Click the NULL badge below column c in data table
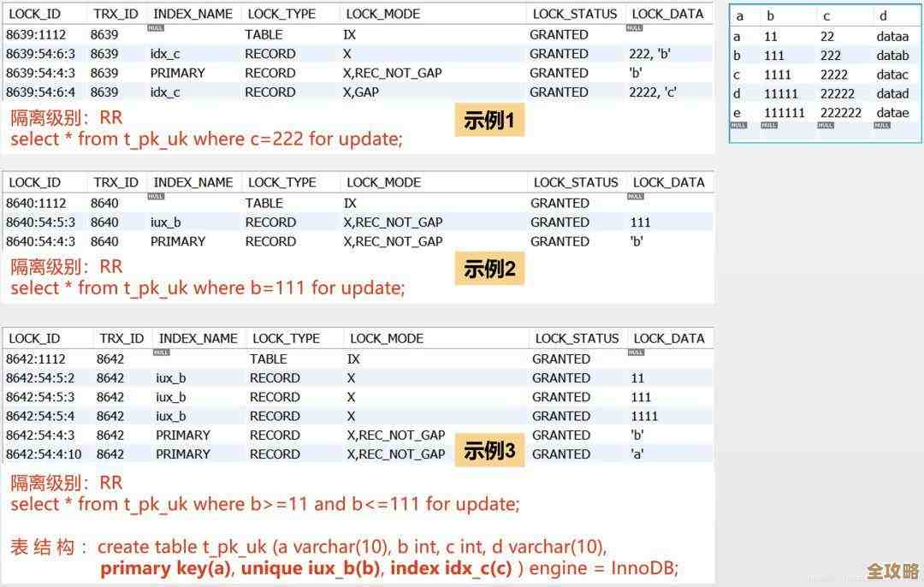 [x=826, y=125]
